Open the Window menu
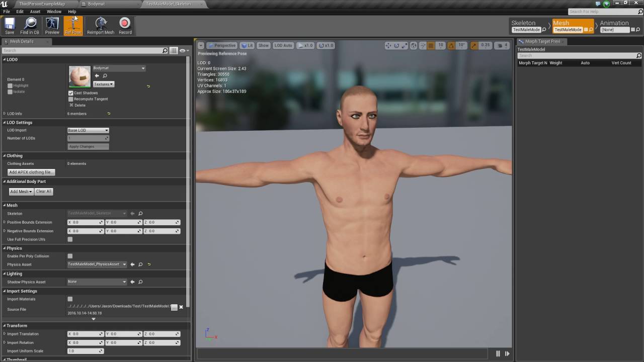The height and width of the screenshot is (362, 644). 54,12
